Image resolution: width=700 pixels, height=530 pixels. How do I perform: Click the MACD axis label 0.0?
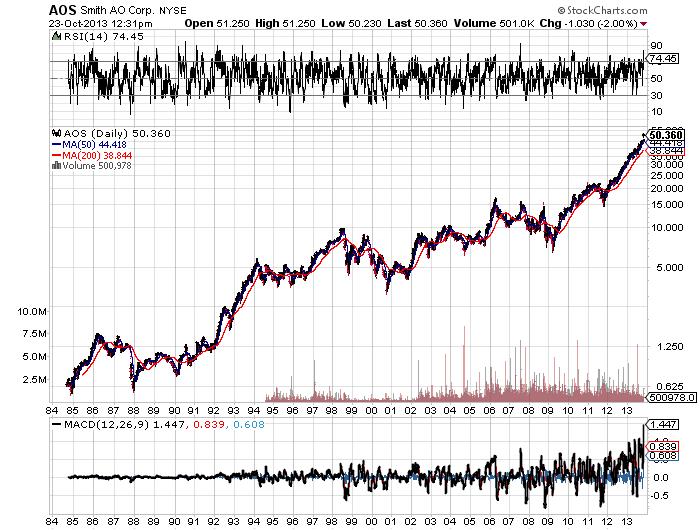(x=660, y=477)
